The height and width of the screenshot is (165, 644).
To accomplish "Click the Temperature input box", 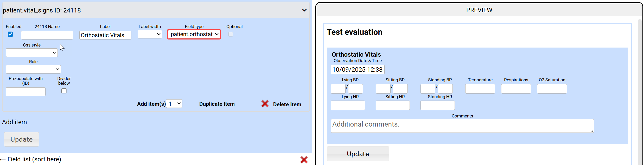I will (480, 89).
